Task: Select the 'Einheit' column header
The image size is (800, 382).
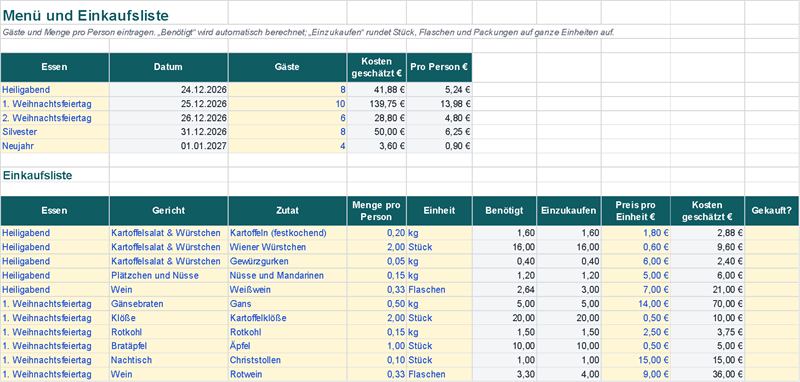Action: coord(439,211)
